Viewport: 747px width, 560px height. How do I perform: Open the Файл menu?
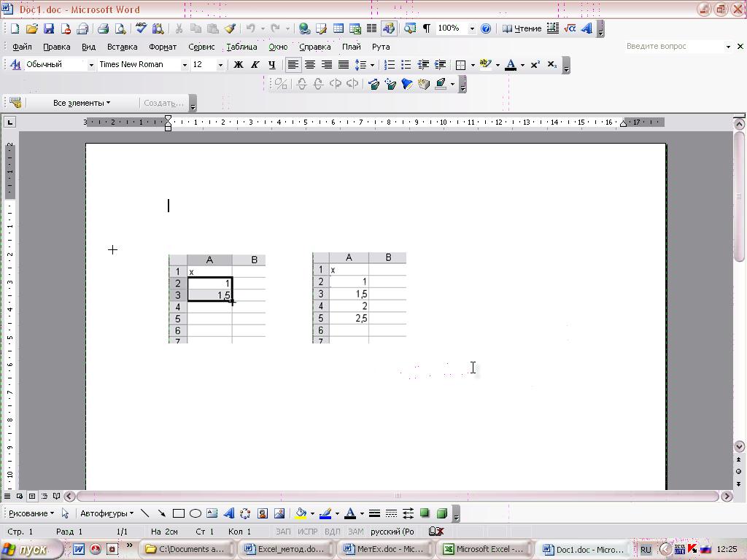(x=22, y=47)
